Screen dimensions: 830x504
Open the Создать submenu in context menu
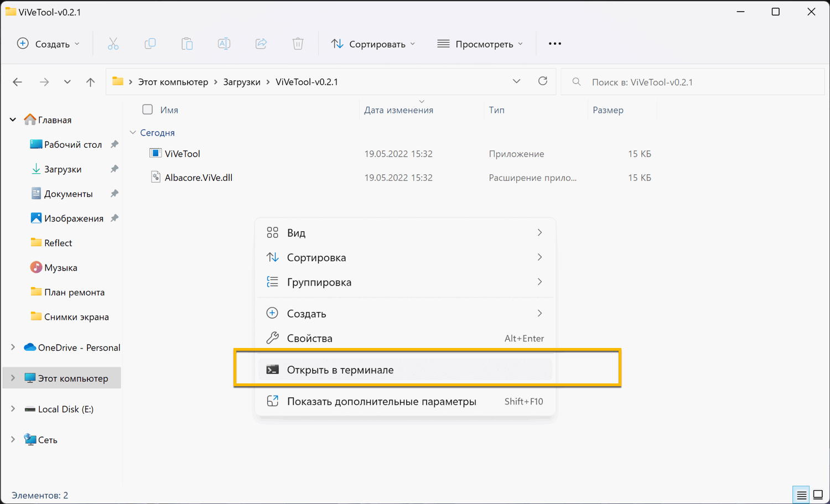(405, 314)
